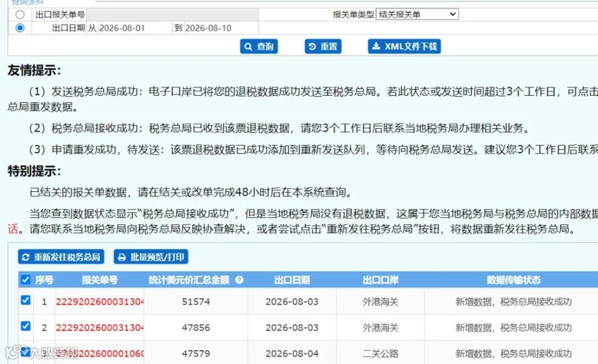Click the date 2026-08-03 in row 1
Screen dimensions: 598x364
tap(292, 302)
